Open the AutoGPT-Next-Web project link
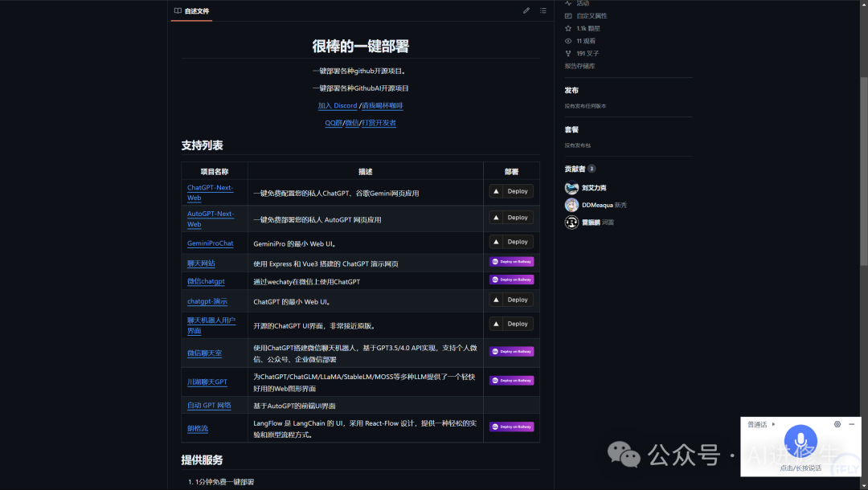This screenshot has width=868, height=490. 211,218
